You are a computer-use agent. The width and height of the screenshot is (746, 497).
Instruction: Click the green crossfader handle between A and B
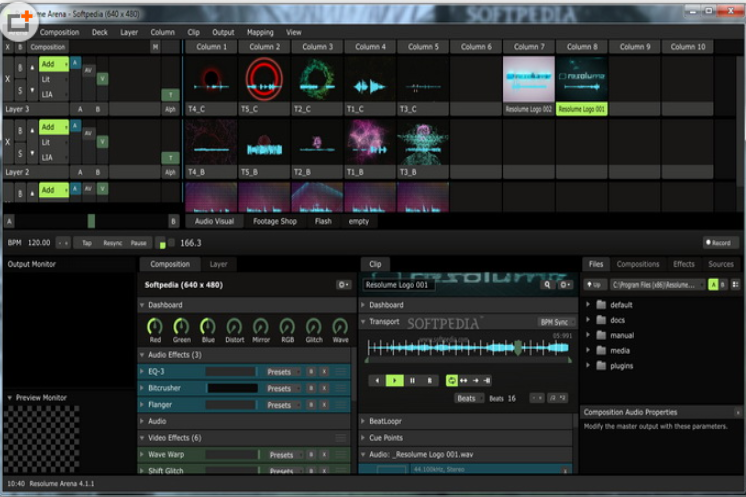coord(91,221)
